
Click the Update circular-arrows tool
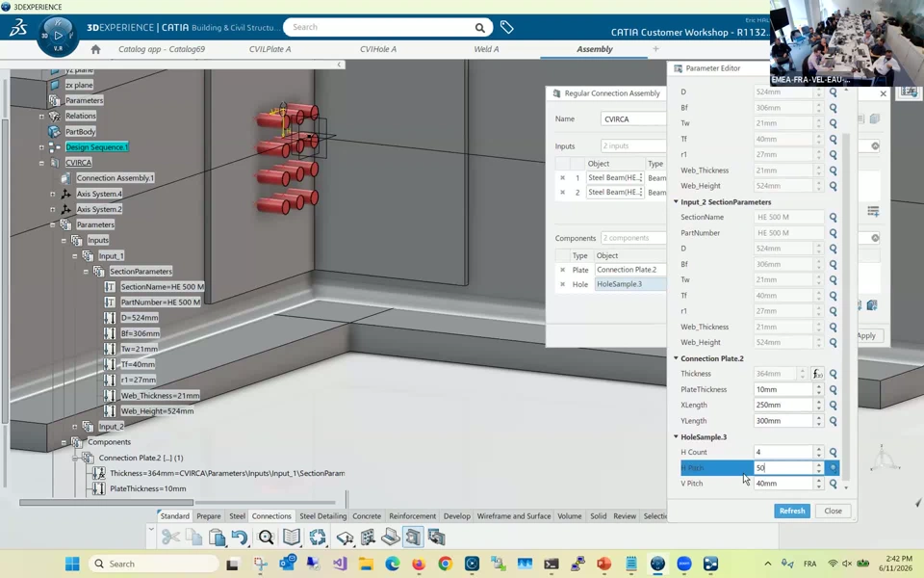pos(317,538)
